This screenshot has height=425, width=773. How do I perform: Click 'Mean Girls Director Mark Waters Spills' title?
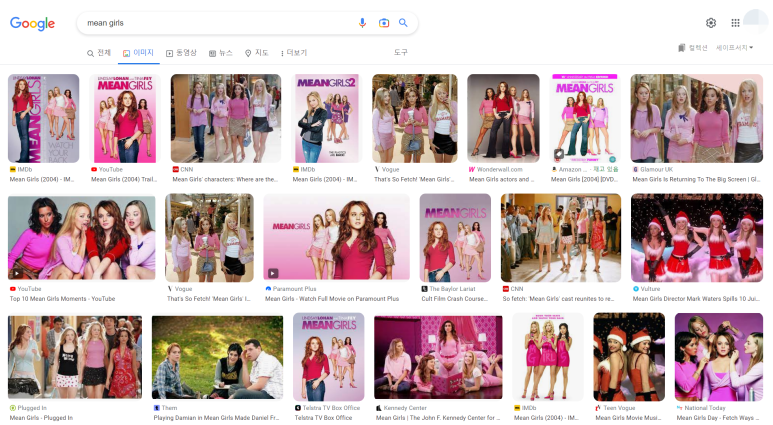click(x=697, y=299)
